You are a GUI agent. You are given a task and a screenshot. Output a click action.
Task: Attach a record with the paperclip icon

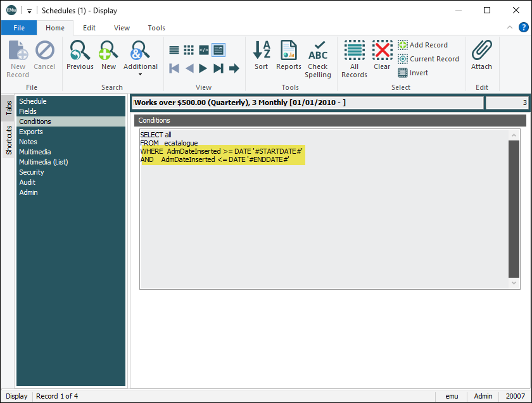pos(481,56)
